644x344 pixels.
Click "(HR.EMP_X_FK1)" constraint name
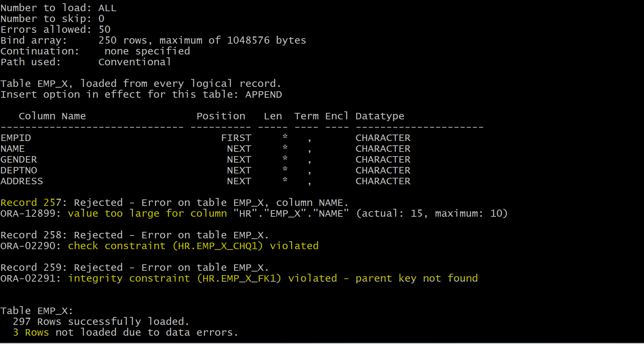click(x=239, y=278)
